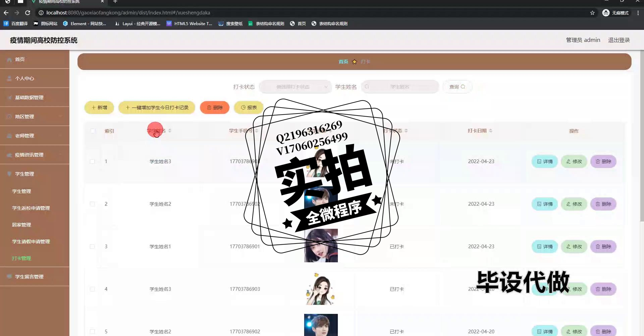Screen dimensions: 644x336
Task: Open 图标网站 bookmark
Action: tap(45, 23)
